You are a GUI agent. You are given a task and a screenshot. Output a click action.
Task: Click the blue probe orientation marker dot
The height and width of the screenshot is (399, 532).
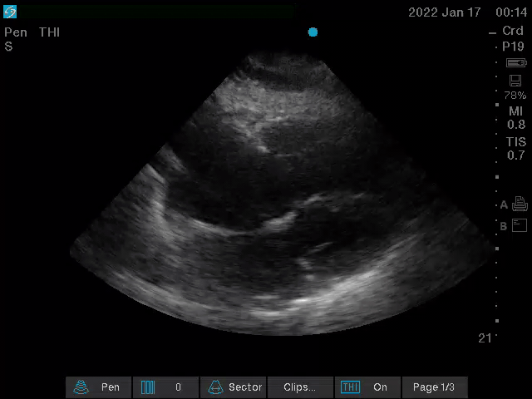point(313,32)
